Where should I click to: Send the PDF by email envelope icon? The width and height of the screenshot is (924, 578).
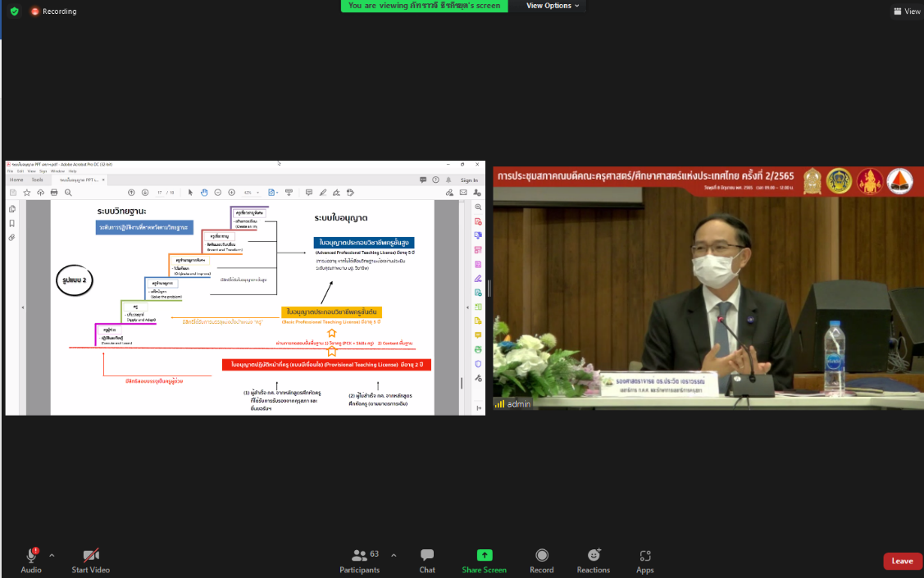click(463, 193)
